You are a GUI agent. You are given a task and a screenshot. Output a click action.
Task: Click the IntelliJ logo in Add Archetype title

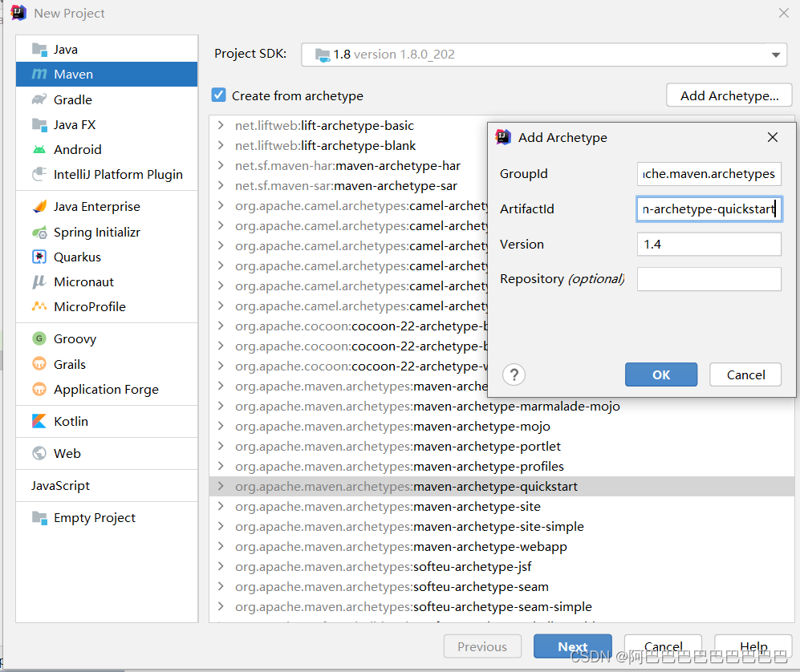tap(503, 137)
